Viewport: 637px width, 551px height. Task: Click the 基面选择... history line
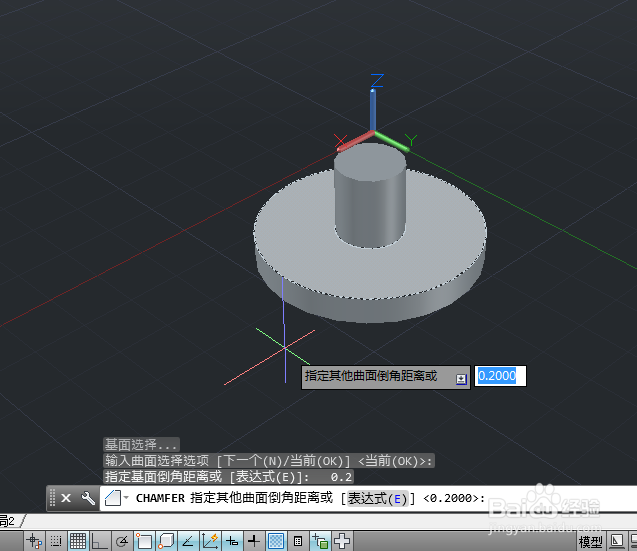coord(141,445)
